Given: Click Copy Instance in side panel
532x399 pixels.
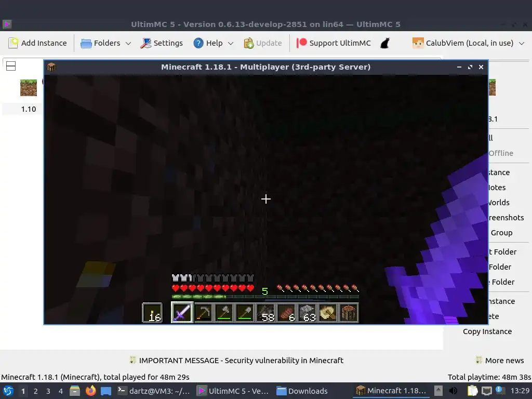Looking at the screenshot, I should 487,331.
